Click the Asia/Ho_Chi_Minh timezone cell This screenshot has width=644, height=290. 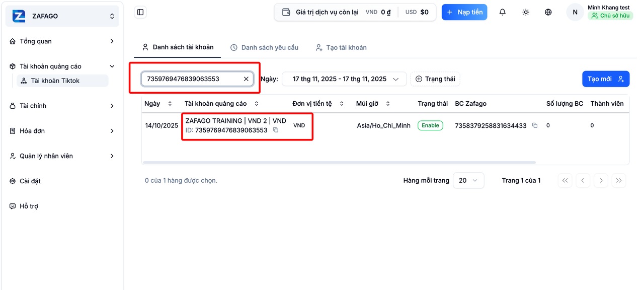pyautogui.click(x=383, y=125)
